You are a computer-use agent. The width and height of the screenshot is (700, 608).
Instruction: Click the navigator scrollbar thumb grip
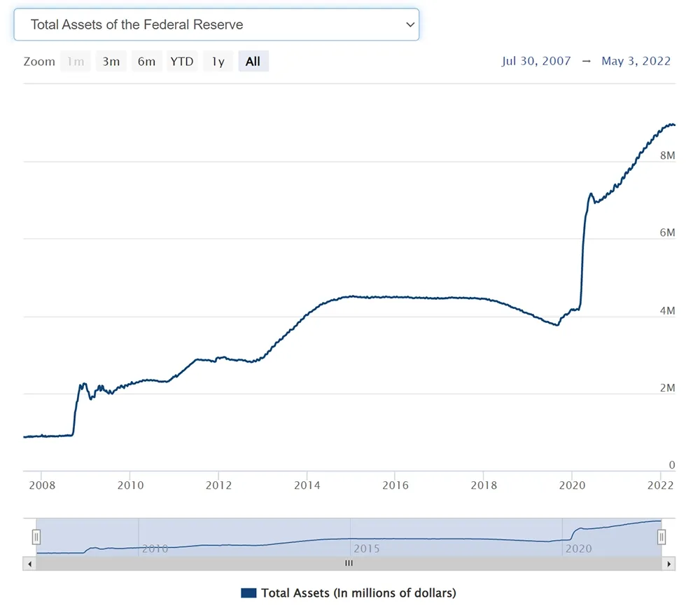349,563
